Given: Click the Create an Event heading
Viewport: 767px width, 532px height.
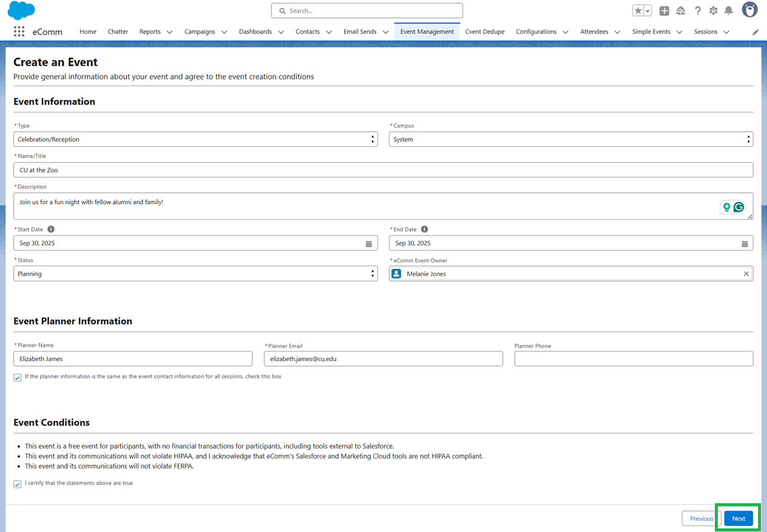Looking at the screenshot, I should pos(56,62).
